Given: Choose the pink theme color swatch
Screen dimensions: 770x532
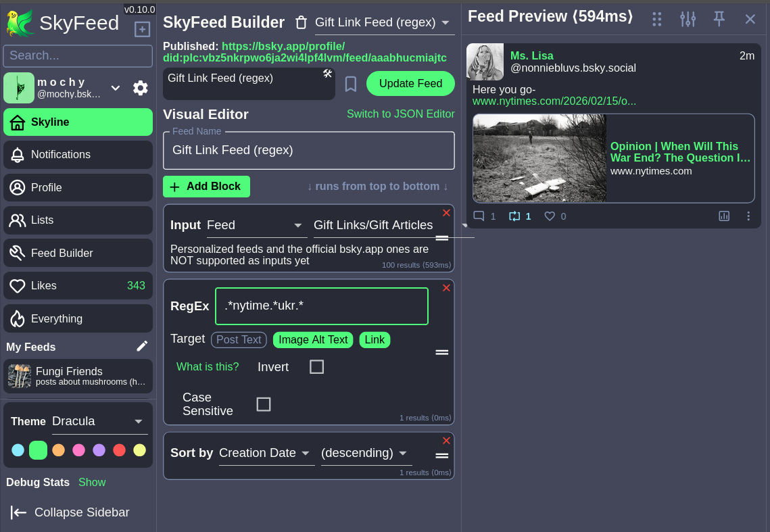Looking at the screenshot, I should (79, 450).
